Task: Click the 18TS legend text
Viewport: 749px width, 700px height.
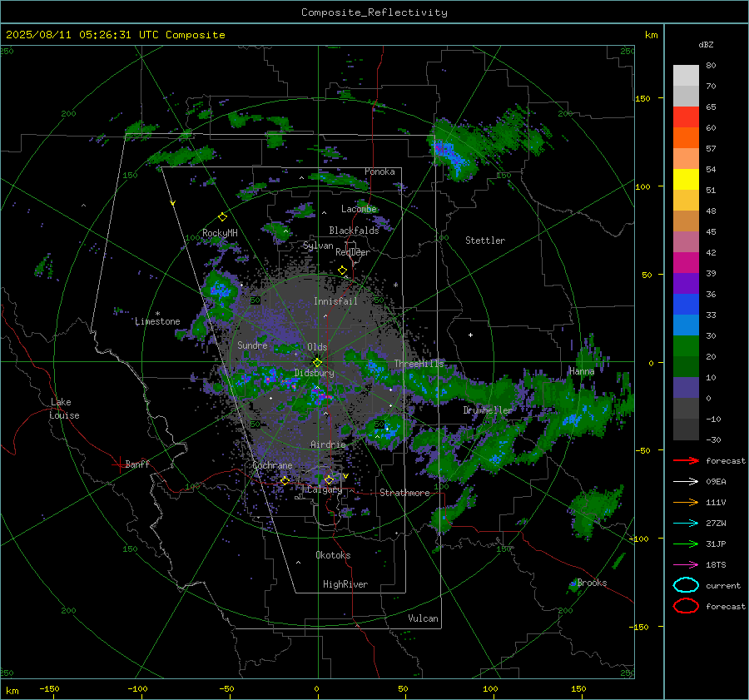Action: pos(716,565)
